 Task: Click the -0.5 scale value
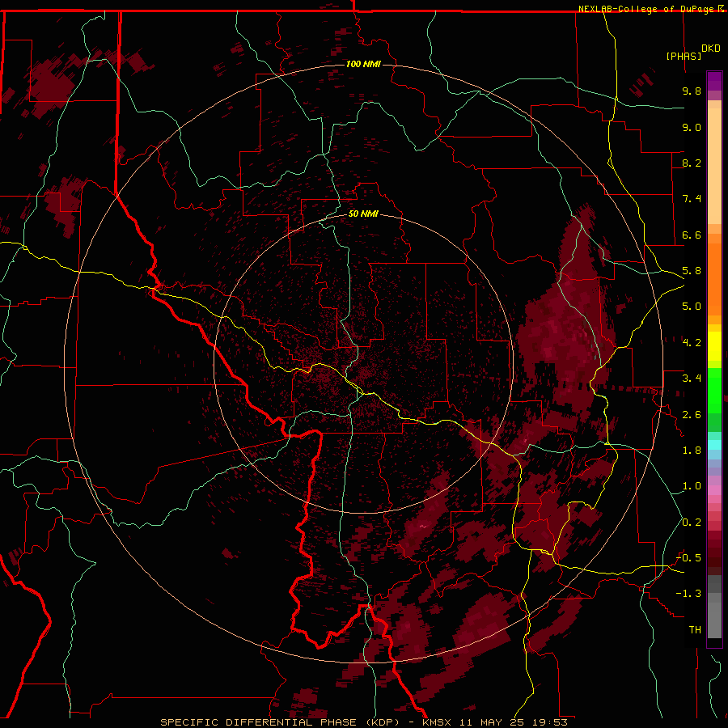688,558
